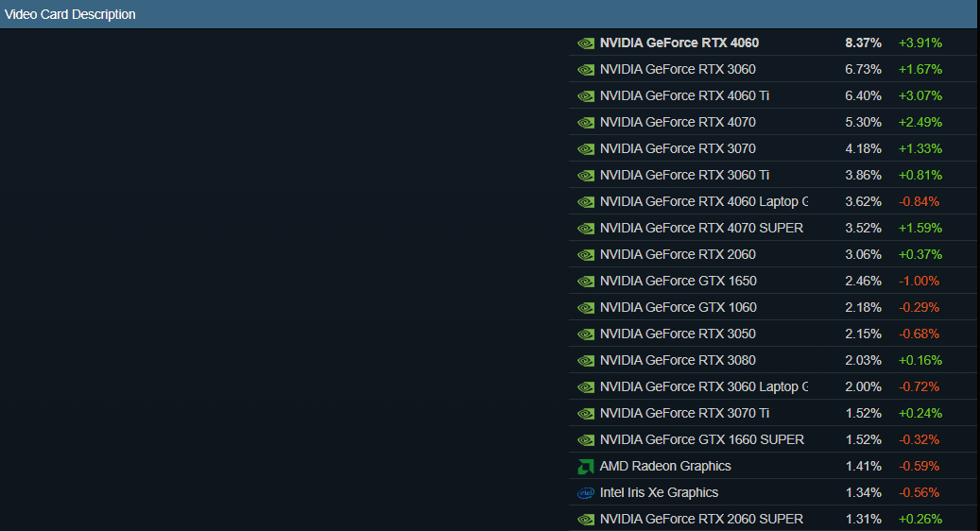Click the +0.24% change value
This screenshot has height=531, width=980.
pos(920,413)
